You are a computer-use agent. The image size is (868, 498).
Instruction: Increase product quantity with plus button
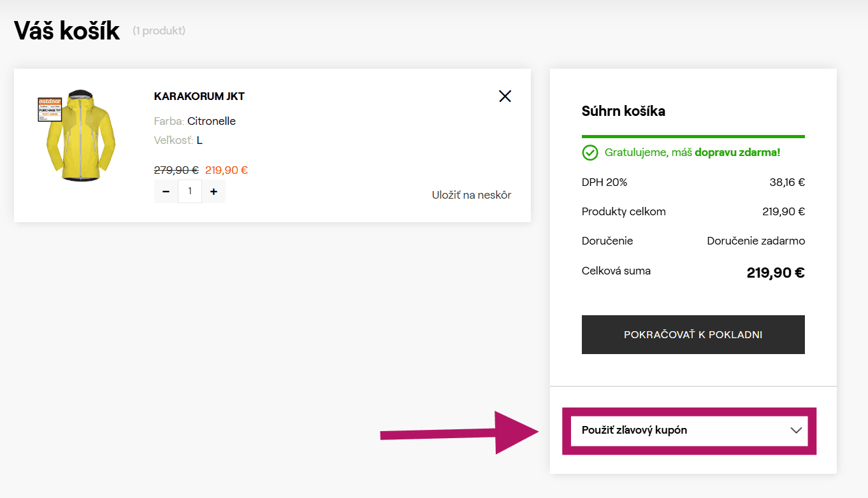point(213,192)
